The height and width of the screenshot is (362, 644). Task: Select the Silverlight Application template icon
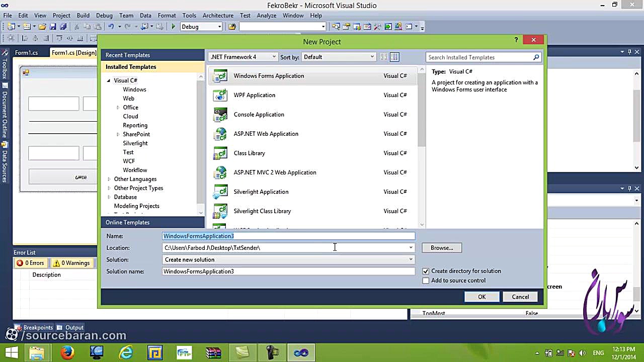tap(220, 192)
